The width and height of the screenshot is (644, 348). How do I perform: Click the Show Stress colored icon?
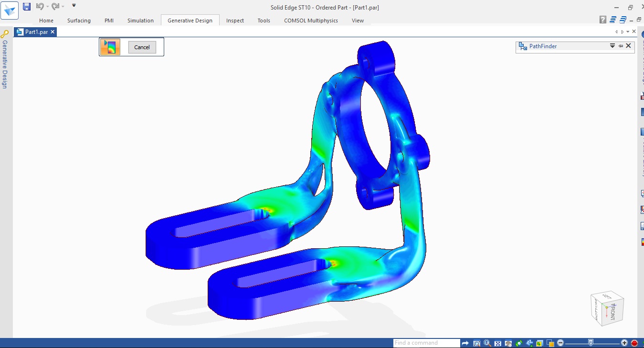point(110,47)
